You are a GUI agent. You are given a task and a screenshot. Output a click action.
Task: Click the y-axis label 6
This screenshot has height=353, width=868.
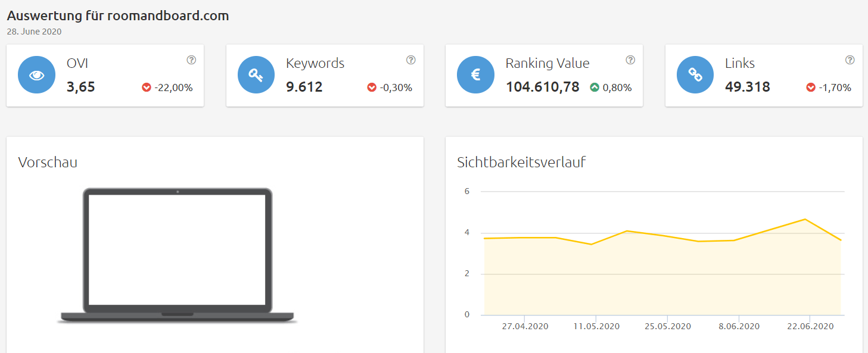(x=467, y=191)
